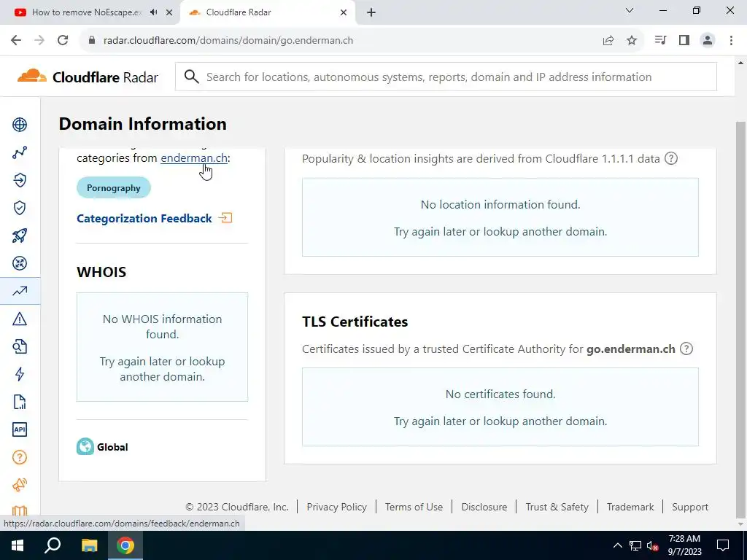Mute the YouTube tab via speaker icon
The height and width of the screenshot is (560, 747).
point(153,12)
